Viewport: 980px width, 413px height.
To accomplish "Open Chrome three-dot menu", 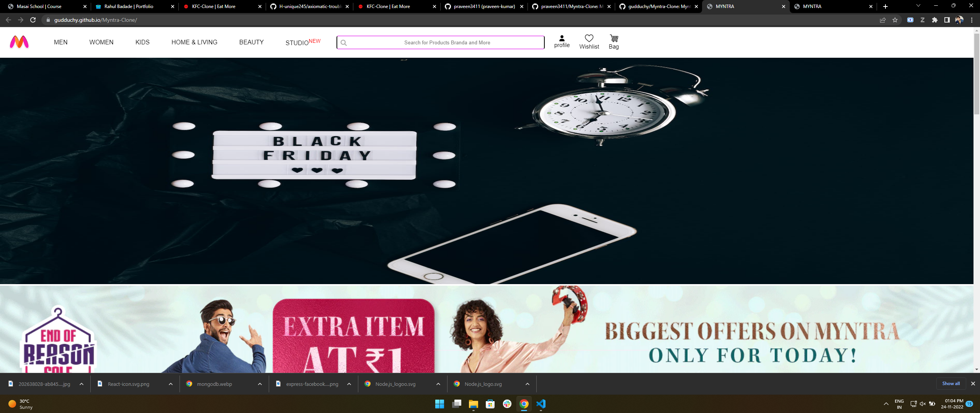I will [x=972, y=20].
